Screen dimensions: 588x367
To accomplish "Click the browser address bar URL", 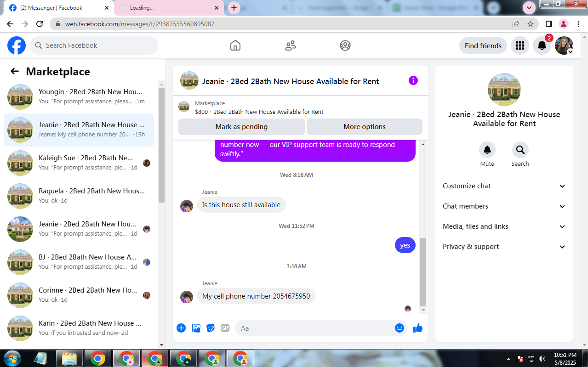I will pos(140,24).
